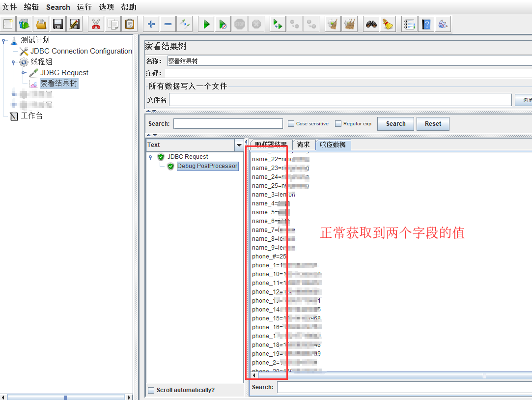The width and height of the screenshot is (532, 400).
Task: Collapse the JDBC Request result node
Action: click(x=150, y=157)
